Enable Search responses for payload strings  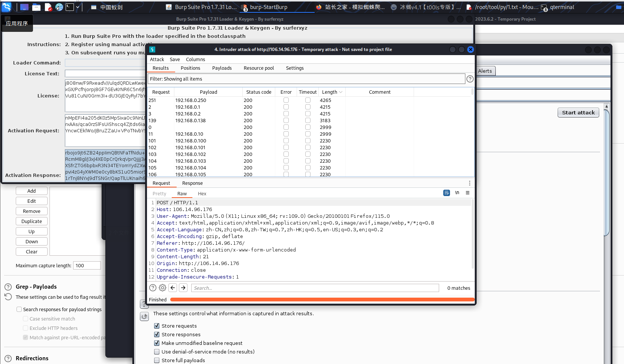click(x=19, y=309)
